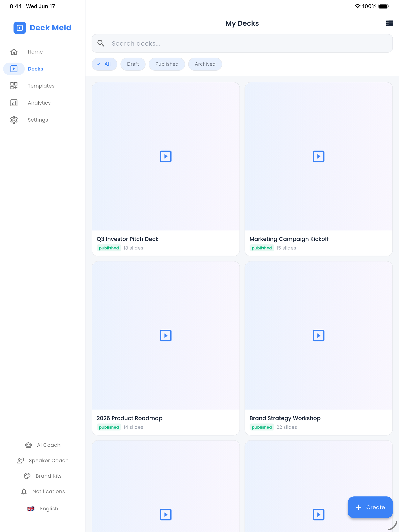The width and height of the screenshot is (399, 532).
Task: Tap the 8:44 clock in the status bar
Action: 16,6
